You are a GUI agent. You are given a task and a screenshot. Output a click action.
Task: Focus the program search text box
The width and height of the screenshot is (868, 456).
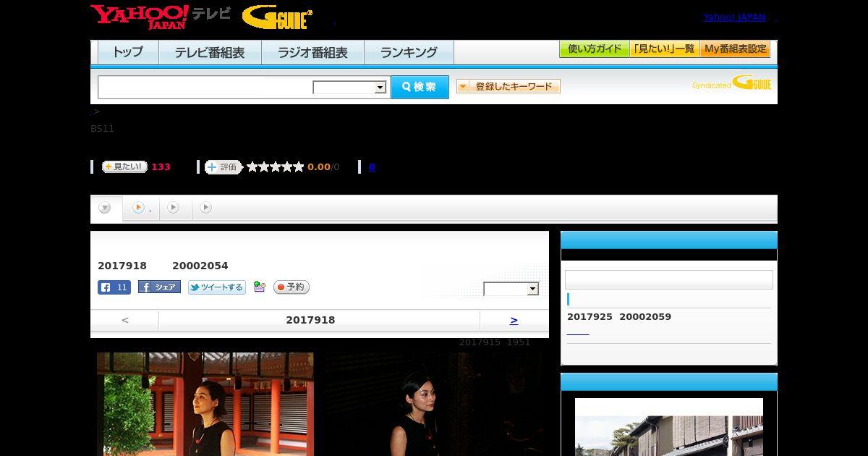pyautogui.click(x=205, y=87)
